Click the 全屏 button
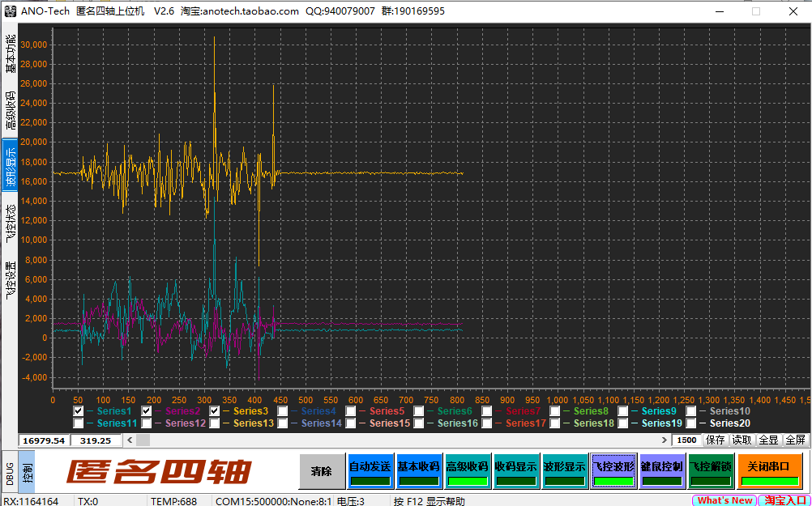Image resolution: width=812 pixels, height=506 pixels. tap(796, 440)
